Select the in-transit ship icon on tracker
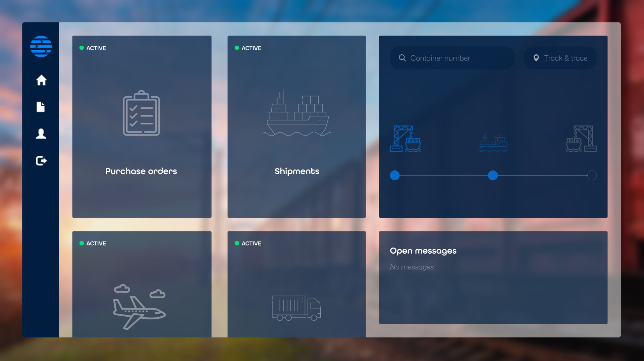 pyautogui.click(x=493, y=142)
